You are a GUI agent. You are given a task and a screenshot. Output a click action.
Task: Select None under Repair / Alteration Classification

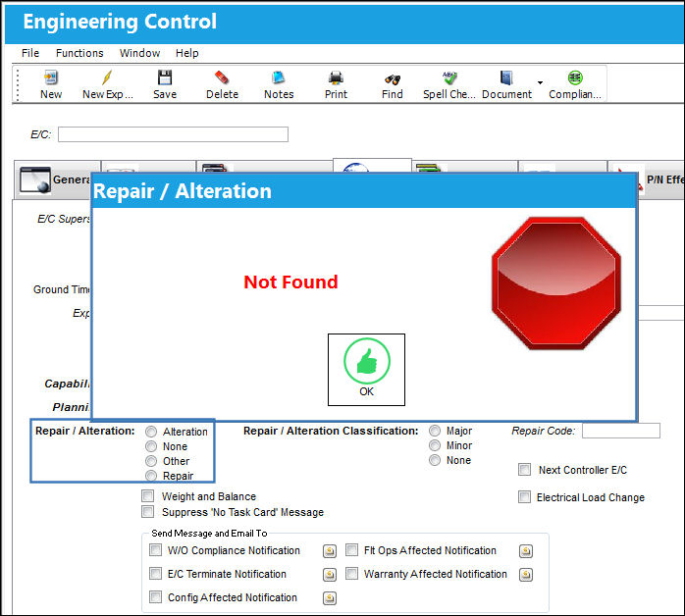435,460
